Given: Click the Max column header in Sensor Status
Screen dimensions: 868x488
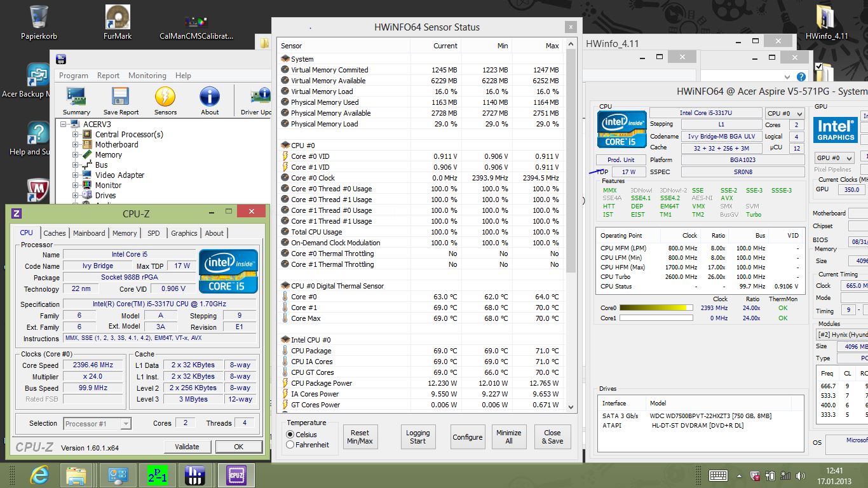Looking at the screenshot, I should pyautogui.click(x=538, y=46).
